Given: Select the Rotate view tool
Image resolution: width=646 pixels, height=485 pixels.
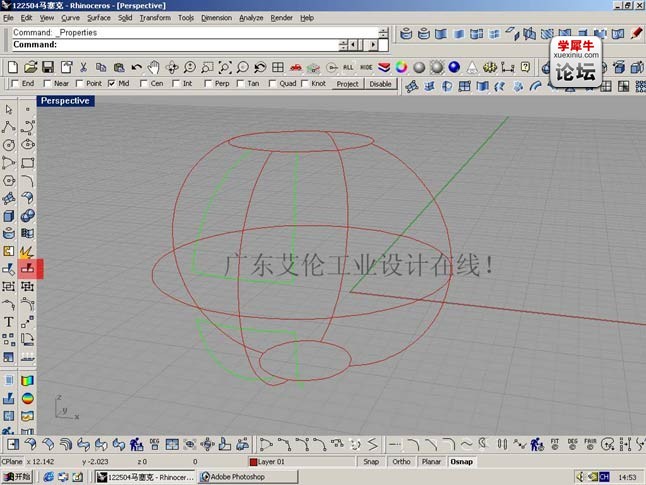Looking at the screenshot, I should point(172,67).
